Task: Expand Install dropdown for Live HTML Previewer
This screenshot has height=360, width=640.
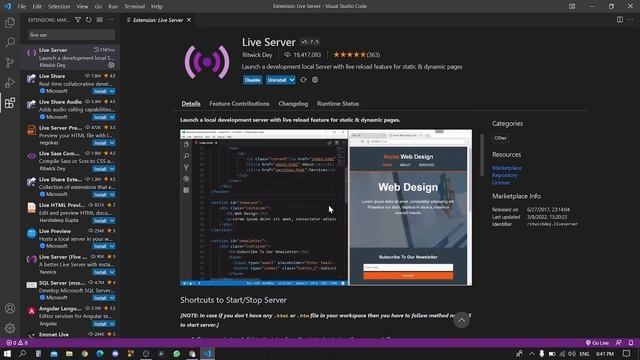Action: coord(112,220)
